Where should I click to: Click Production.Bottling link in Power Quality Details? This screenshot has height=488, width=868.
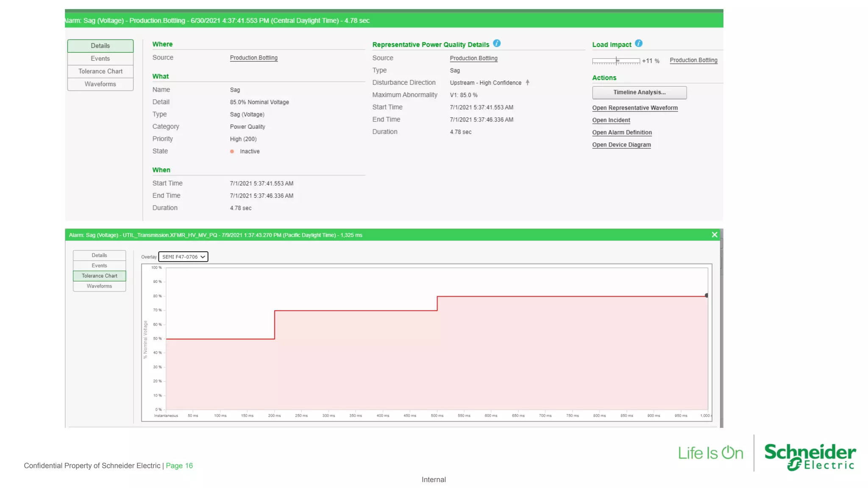(x=474, y=58)
